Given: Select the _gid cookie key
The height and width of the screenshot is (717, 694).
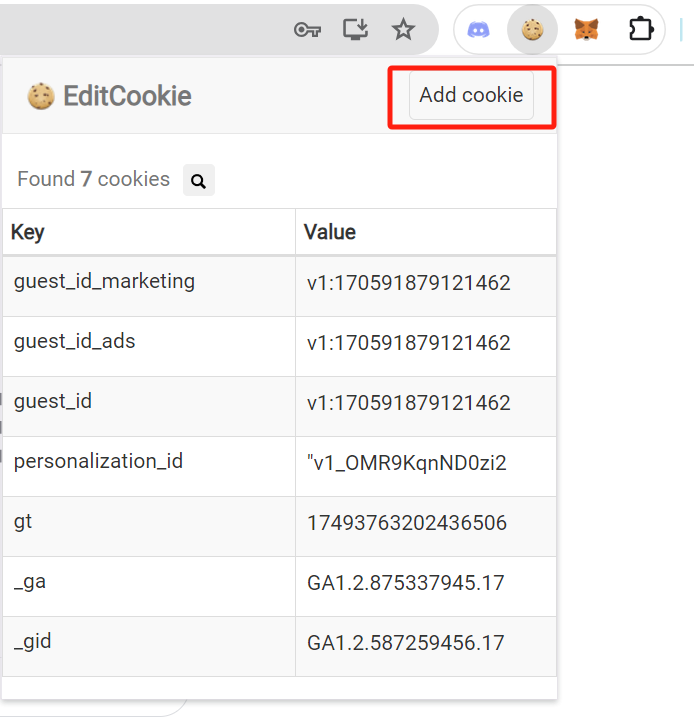Looking at the screenshot, I should click(33, 642).
